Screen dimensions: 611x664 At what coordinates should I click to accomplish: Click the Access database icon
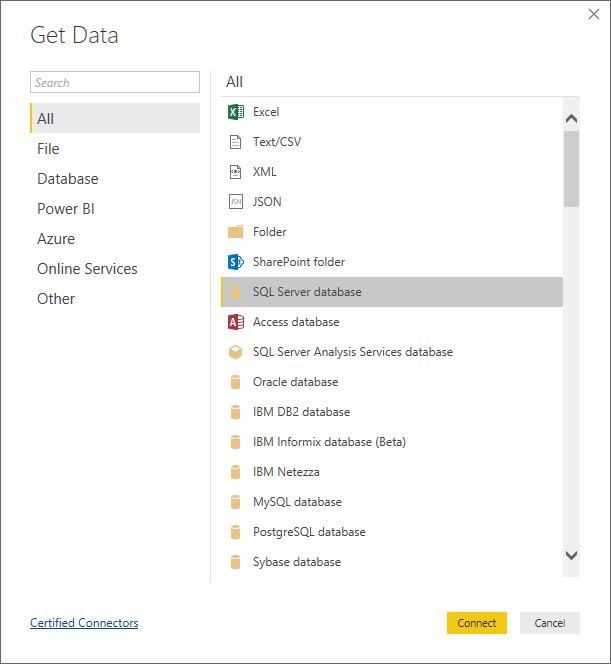[236, 322]
